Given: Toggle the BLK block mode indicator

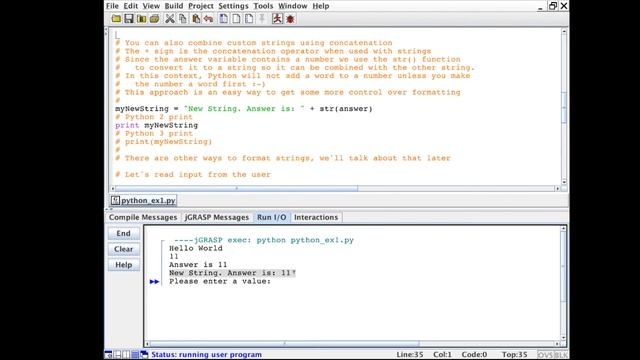Looking at the screenshot, I should [560, 355].
